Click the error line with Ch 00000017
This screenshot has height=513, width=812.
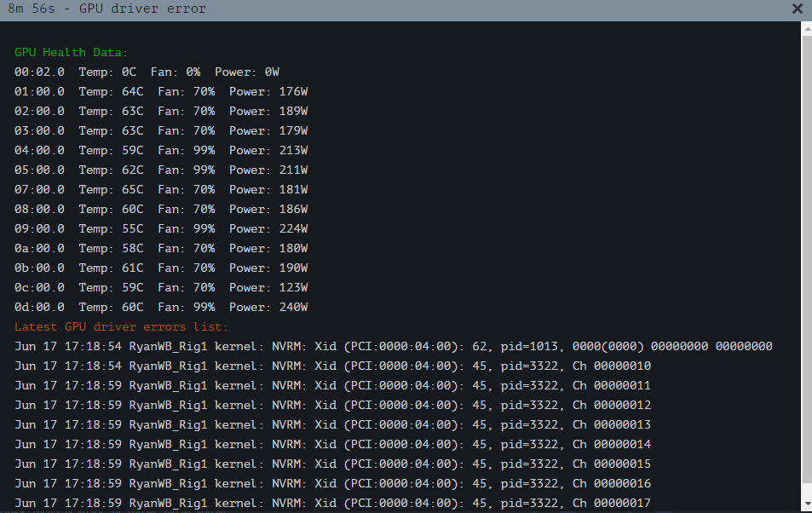(332, 503)
